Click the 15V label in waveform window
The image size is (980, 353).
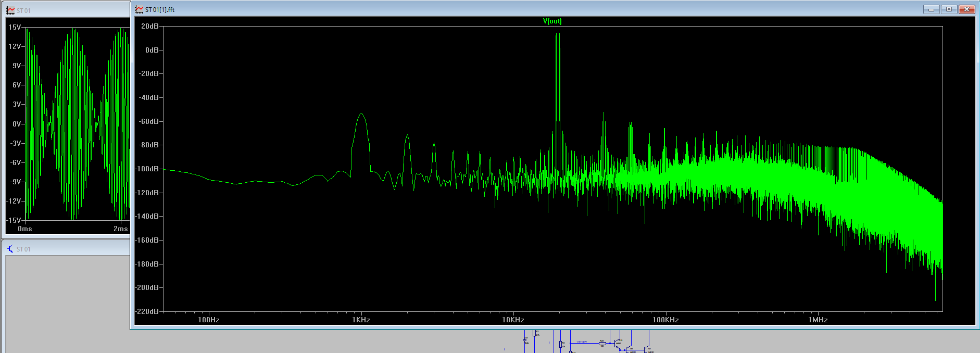coord(15,27)
